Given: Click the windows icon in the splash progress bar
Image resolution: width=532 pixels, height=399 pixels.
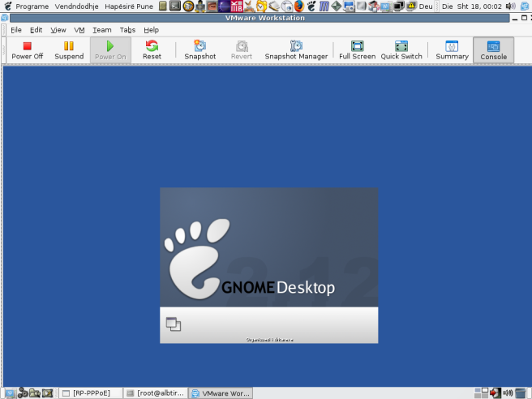Looking at the screenshot, I should pyautogui.click(x=174, y=324).
